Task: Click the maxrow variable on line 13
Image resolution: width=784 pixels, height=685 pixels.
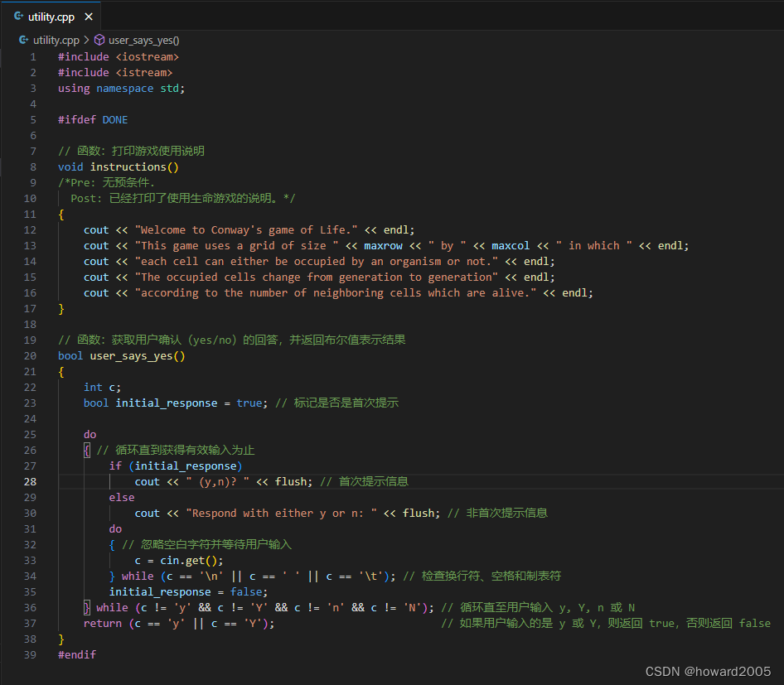Action: 383,245
